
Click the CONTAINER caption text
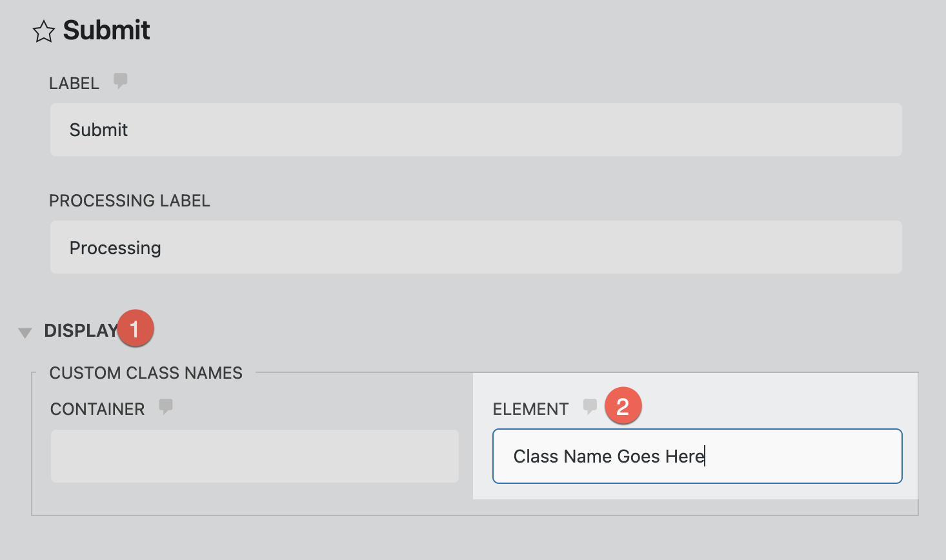[x=97, y=409]
